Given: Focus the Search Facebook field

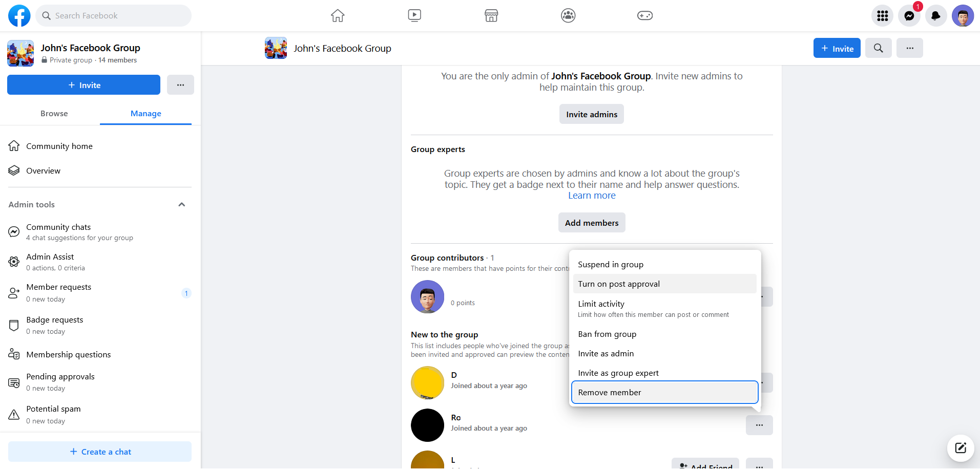Looking at the screenshot, I should pyautogui.click(x=114, y=16).
